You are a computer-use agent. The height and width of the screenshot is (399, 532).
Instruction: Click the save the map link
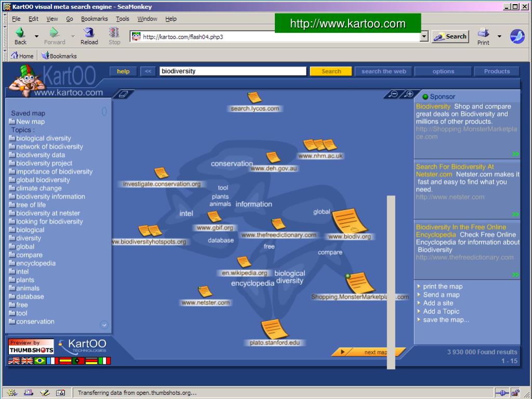click(446, 320)
